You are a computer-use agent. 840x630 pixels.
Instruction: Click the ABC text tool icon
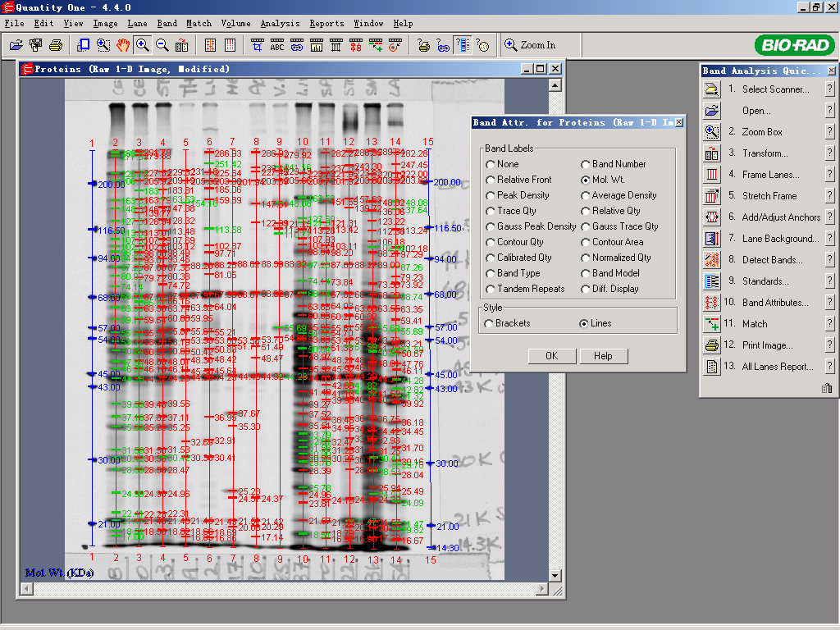tap(277, 45)
